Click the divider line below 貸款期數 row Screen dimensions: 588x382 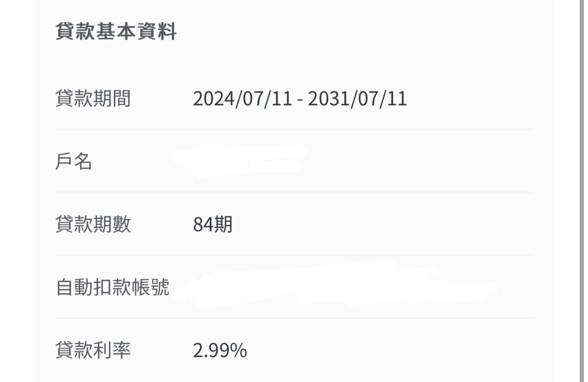[x=294, y=255]
